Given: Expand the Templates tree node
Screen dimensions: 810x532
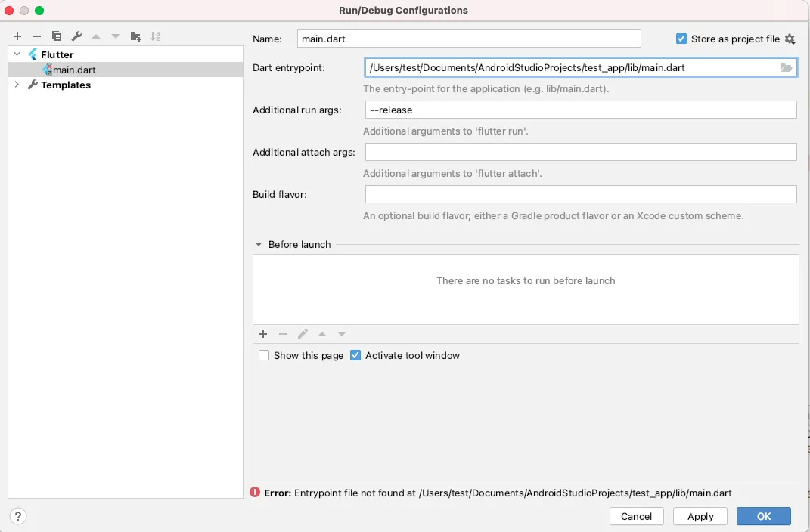Looking at the screenshot, I should tap(17, 85).
